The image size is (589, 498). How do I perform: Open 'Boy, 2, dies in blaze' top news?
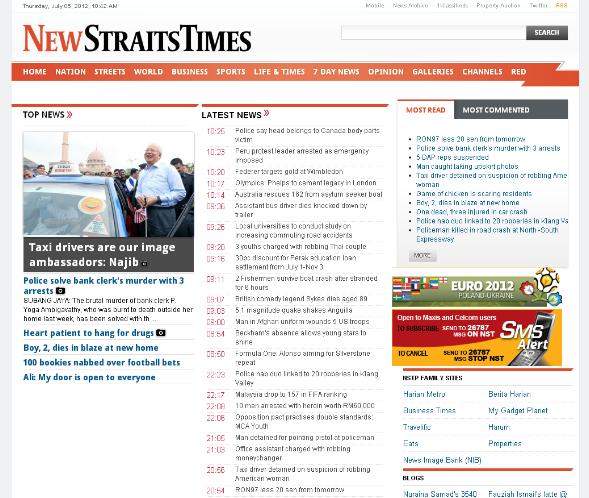pyautogui.click(x=91, y=348)
